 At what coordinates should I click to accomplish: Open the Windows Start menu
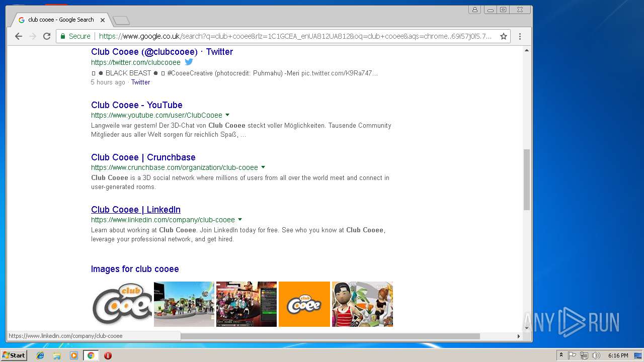click(14, 355)
